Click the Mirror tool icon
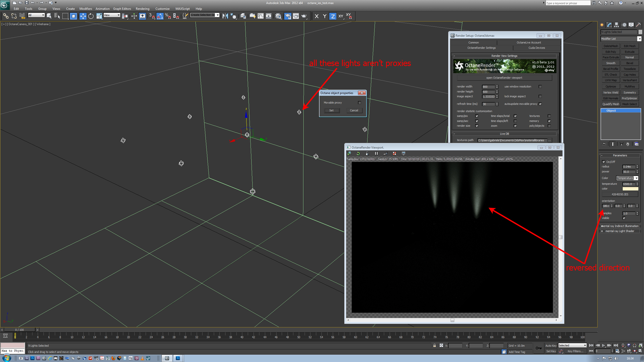 tap(225, 16)
